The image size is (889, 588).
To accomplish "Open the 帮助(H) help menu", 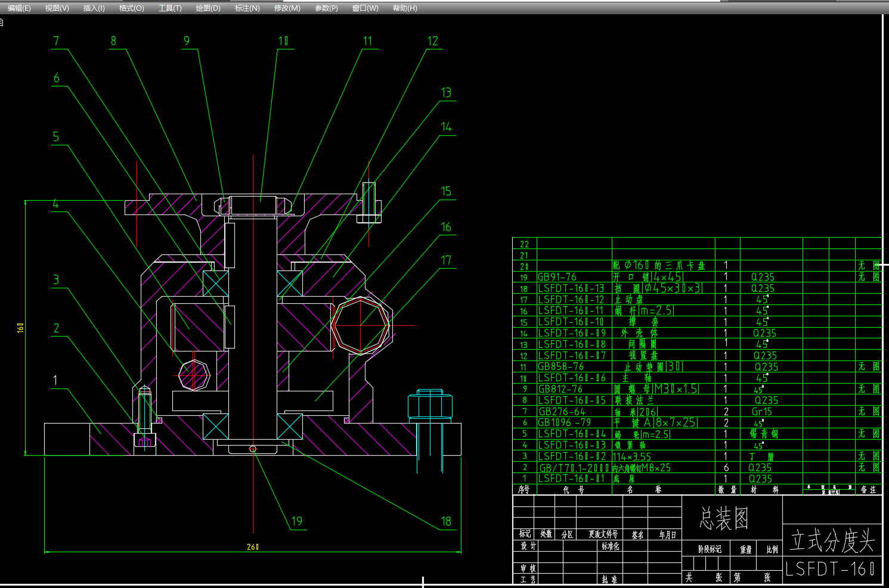I will pos(405,8).
